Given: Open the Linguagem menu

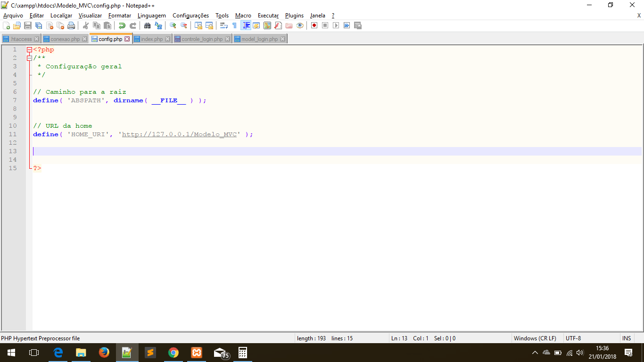Looking at the screenshot, I should pos(151,16).
